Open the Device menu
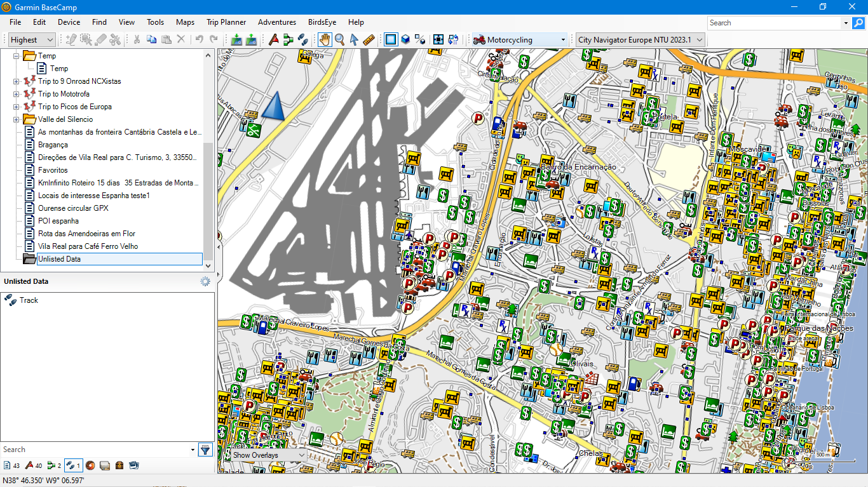Screen dimensions: 868x487 pos(69,22)
